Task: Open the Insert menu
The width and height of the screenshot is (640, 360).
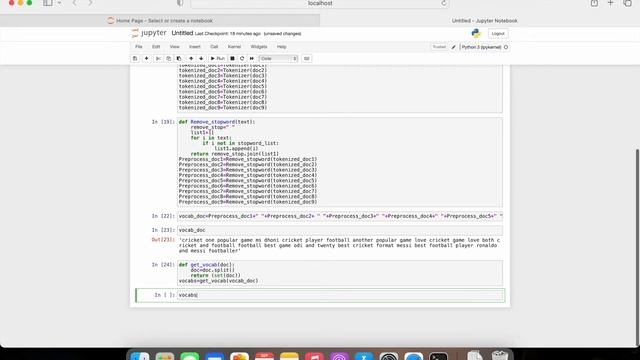Action: point(195,47)
